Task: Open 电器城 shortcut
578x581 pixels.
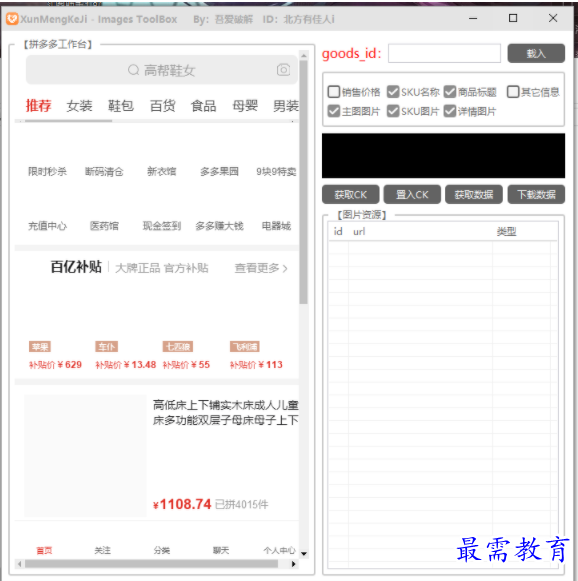Action: tap(276, 226)
